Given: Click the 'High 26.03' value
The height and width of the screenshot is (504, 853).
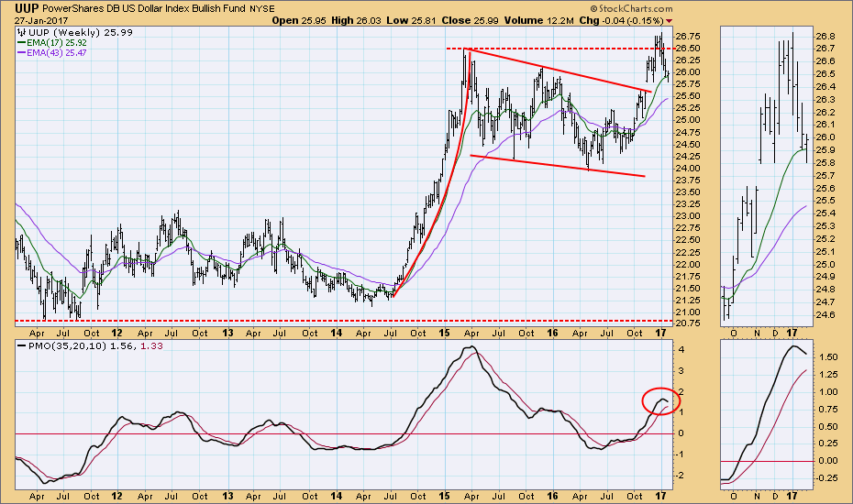Looking at the screenshot, I should [356, 21].
